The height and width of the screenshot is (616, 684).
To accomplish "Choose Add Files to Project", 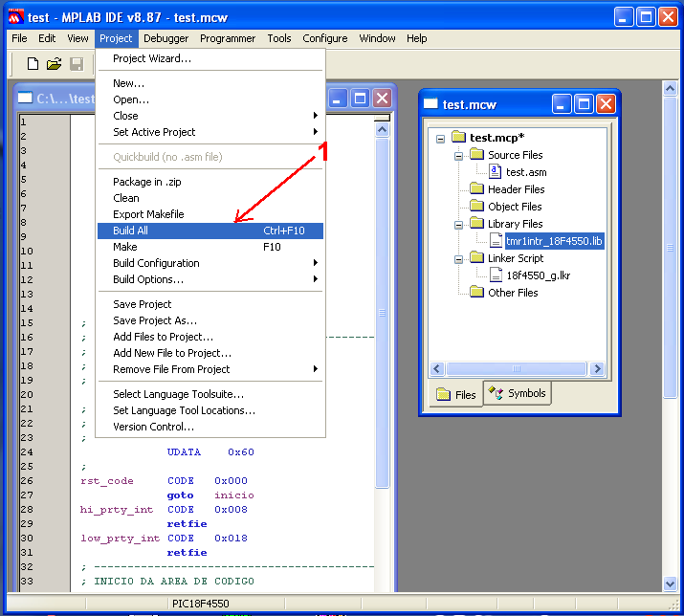I will click(x=210, y=337).
